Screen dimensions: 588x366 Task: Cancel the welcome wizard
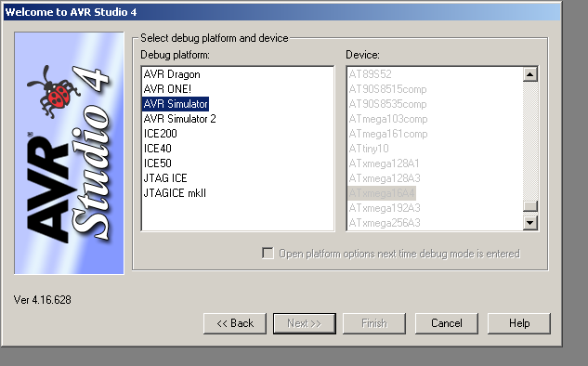[446, 323]
